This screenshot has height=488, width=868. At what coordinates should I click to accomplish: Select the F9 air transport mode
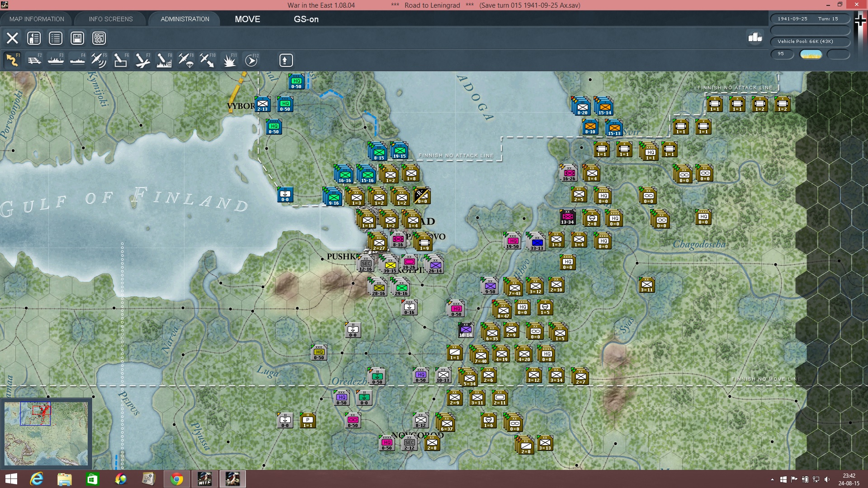coord(186,60)
